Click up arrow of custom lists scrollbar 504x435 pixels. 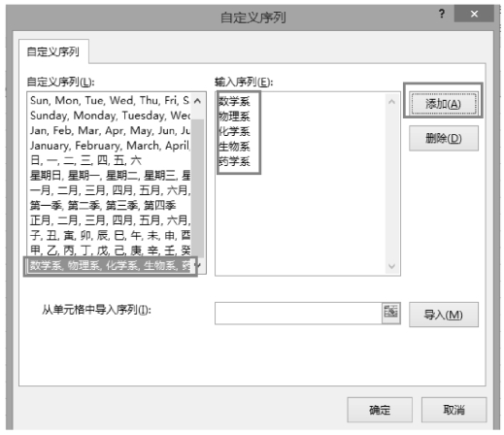pos(197,101)
